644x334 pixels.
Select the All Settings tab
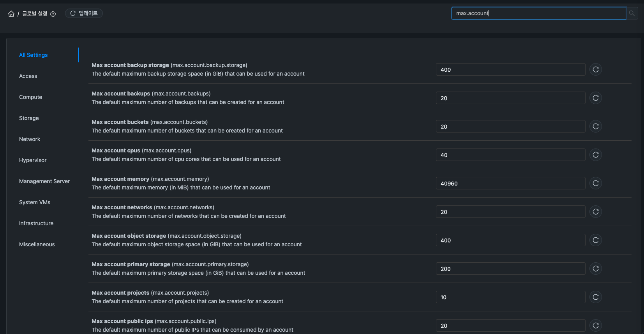click(34, 55)
